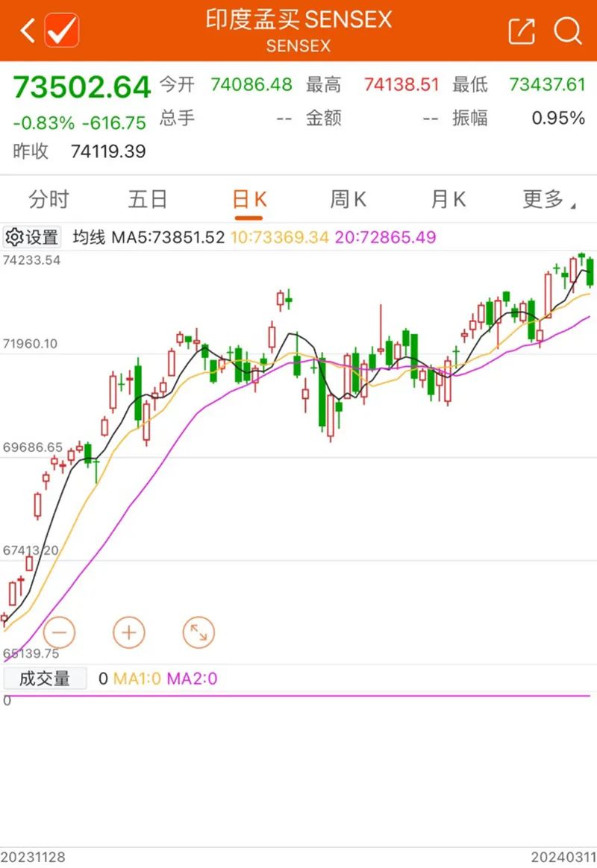Expand the 更多 chart period dropdown

point(548,199)
